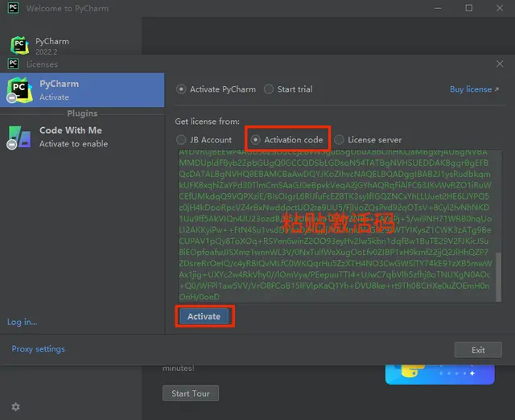Click the PyCharm 2022.2 version text

[x=47, y=52]
